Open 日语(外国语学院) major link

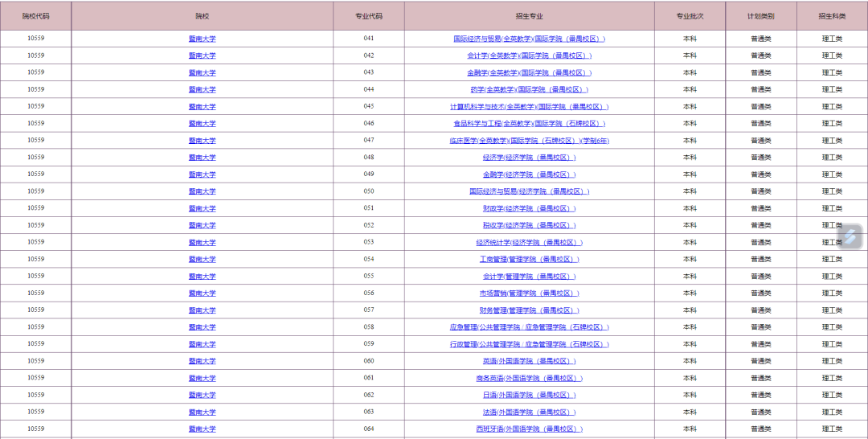pyautogui.click(x=529, y=395)
